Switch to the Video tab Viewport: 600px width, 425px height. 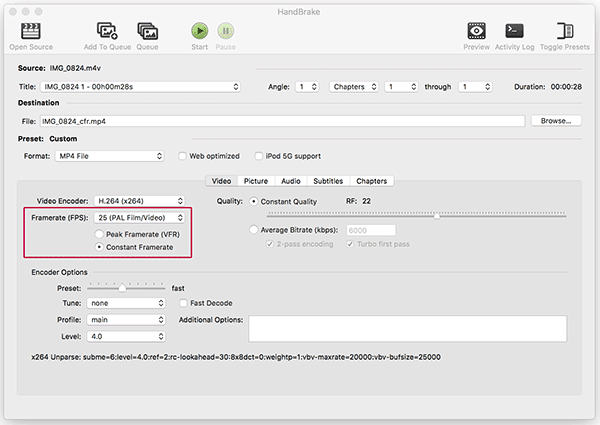222,181
